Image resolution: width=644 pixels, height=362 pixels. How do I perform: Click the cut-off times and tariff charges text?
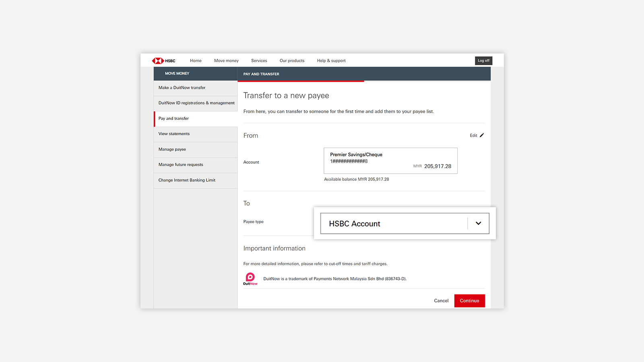pyautogui.click(x=358, y=264)
